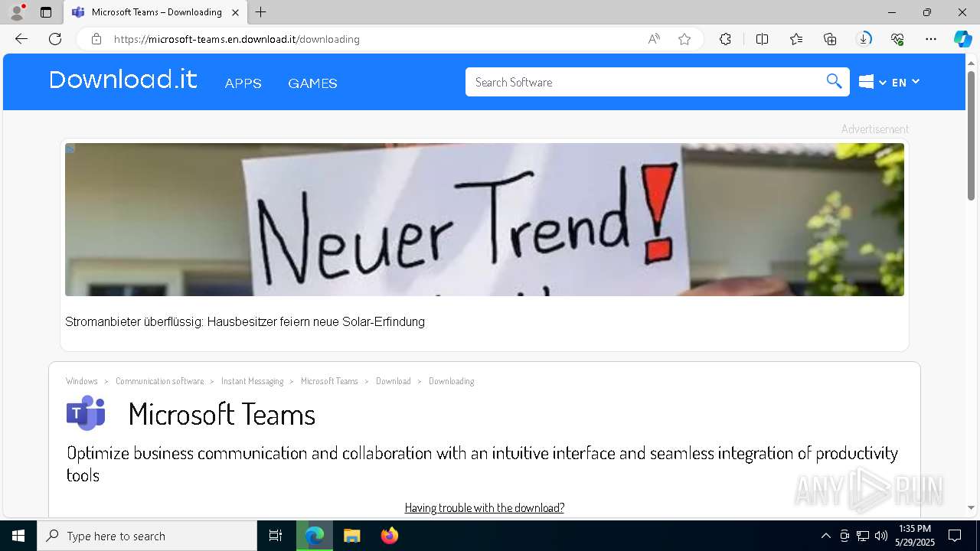Open the Instant Messaging breadcrumb
Screen dimensions: 980x551
(252, 381)
